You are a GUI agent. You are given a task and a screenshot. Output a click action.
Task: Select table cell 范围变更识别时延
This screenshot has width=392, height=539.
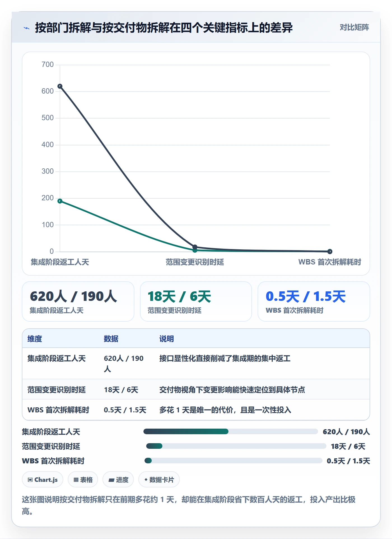pos(57,390)
